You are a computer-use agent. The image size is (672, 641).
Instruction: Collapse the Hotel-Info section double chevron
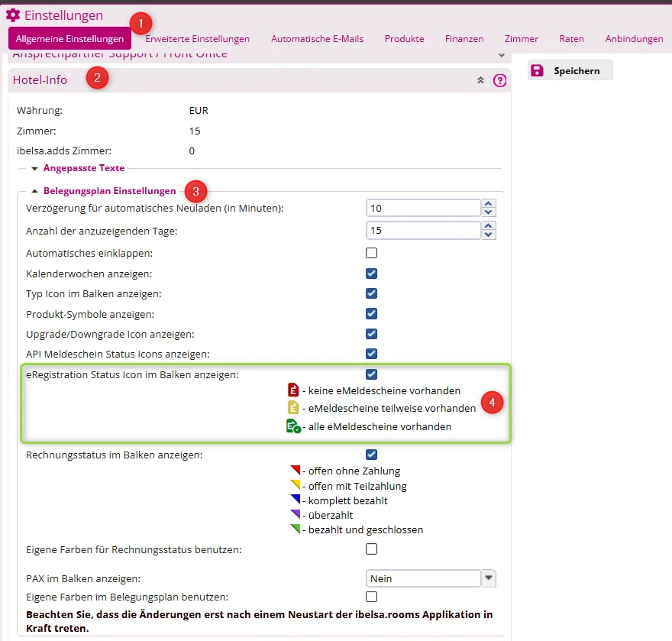480,80
